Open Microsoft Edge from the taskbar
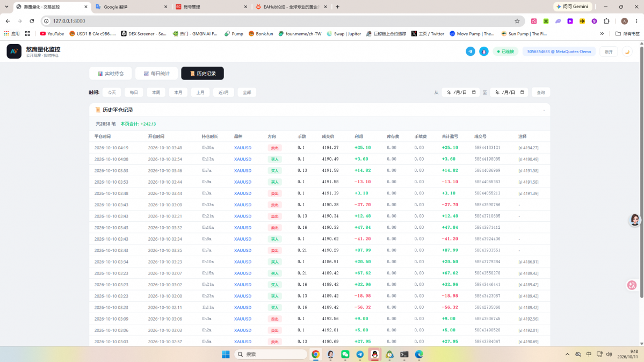 (419, 354)
